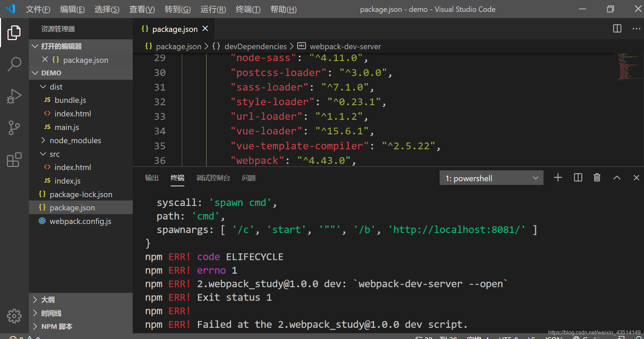
Task: Click webpack-dev-server in the breadcrumb
Action: coord(345,46)
